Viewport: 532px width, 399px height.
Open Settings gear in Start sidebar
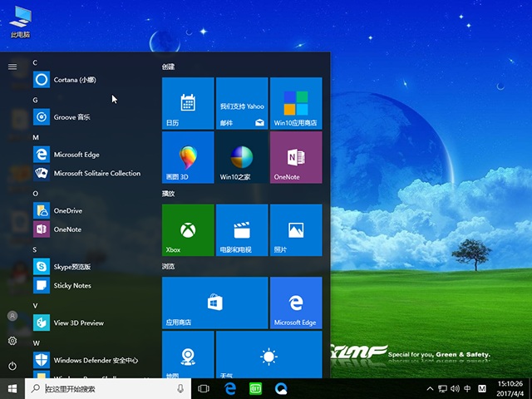[12, 341]
